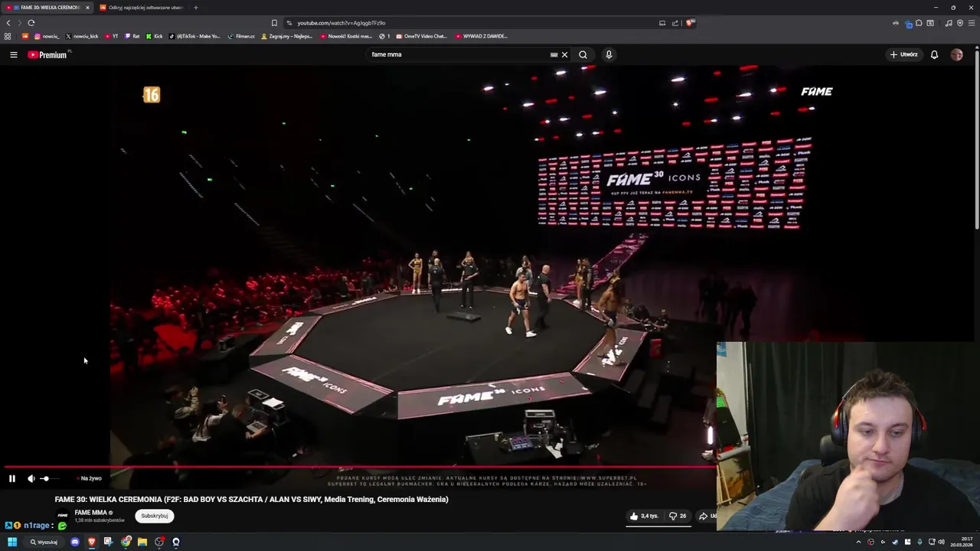
Task: Open the taskbar clock showing 20:17
Action: click(962, 542)
